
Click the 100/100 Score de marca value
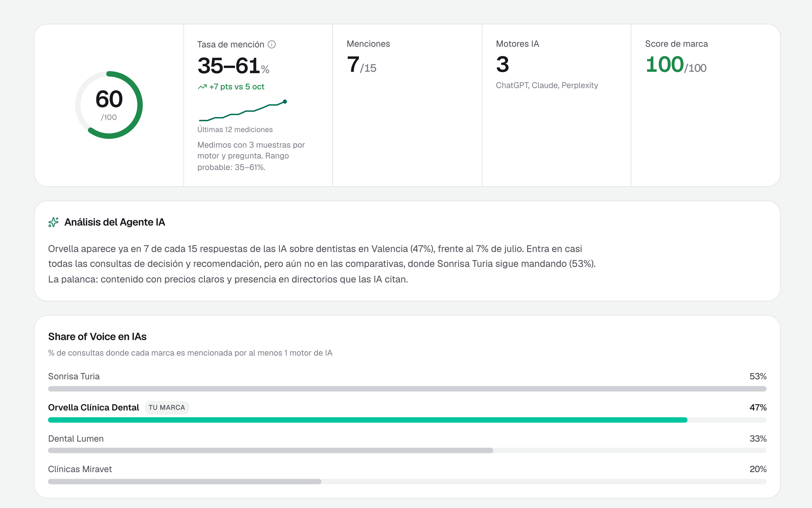click(x=676, y=64)
